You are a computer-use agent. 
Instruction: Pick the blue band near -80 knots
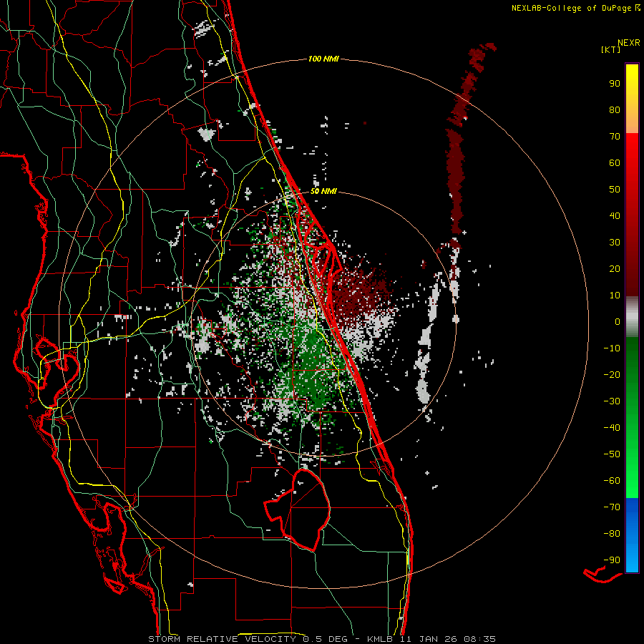(632, 534)
